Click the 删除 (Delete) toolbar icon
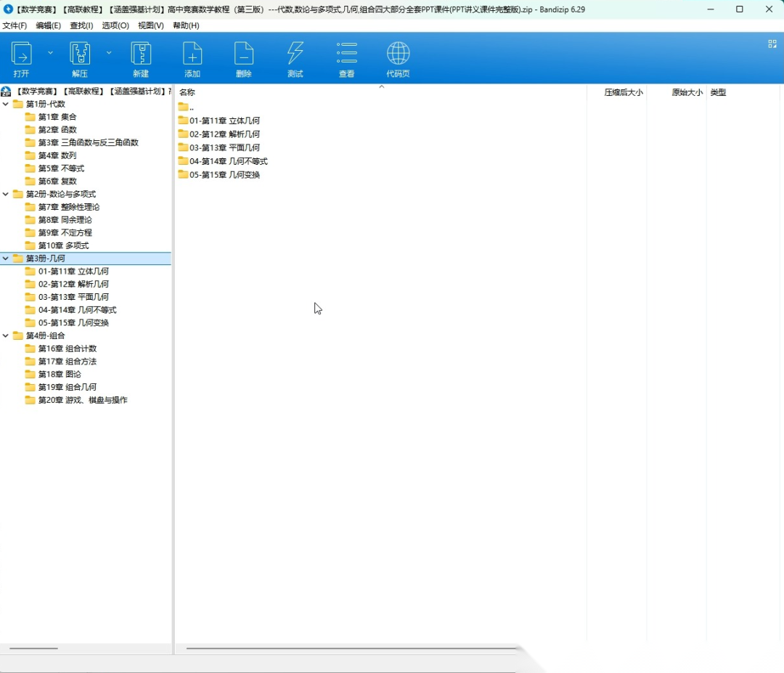 pos(244,54)
